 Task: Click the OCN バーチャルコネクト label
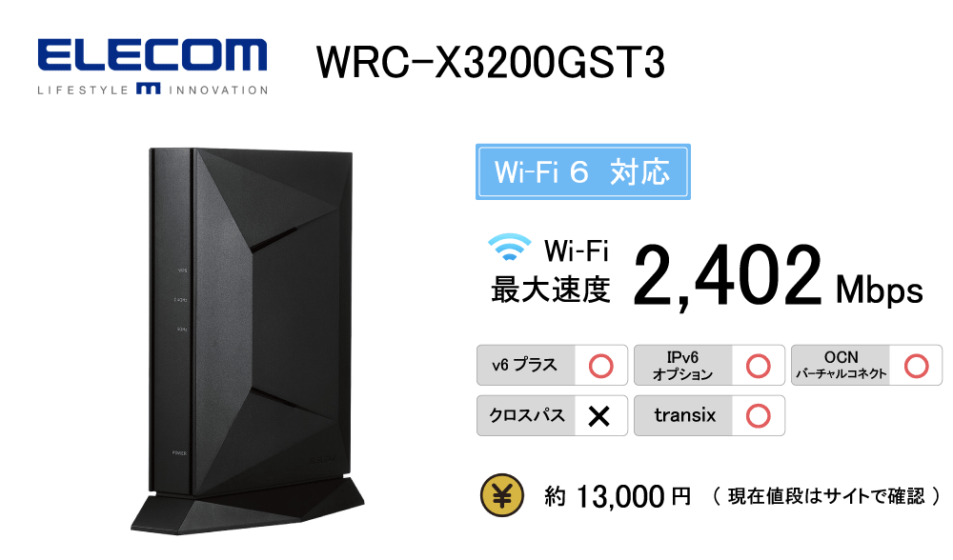pyautogui.click(x=841, y=366)
